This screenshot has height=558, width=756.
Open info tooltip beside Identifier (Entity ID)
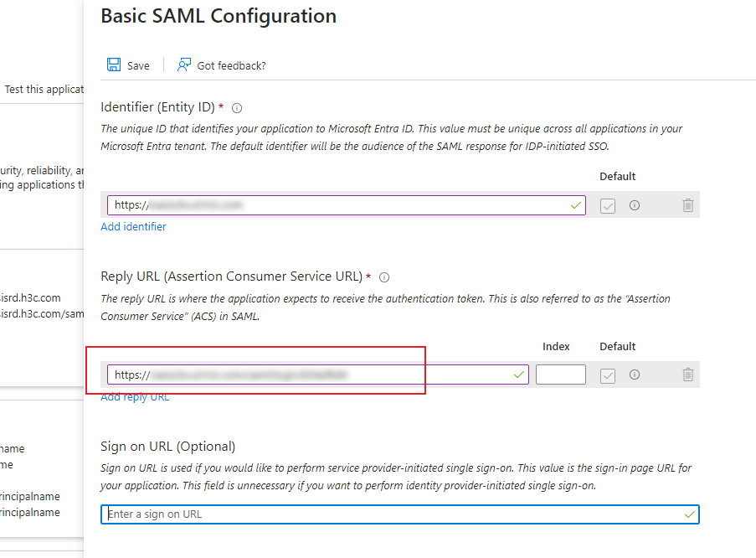237,108
